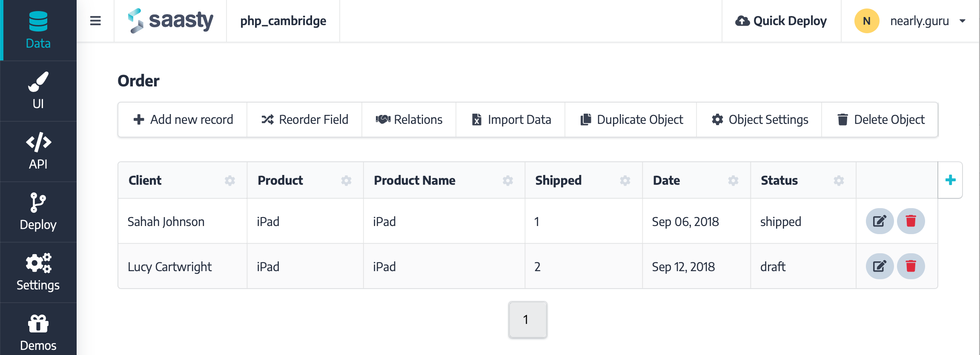Click the Quick Deploy button
The width and height of the screenshot is (980, 355).
[x=781, y=21]
